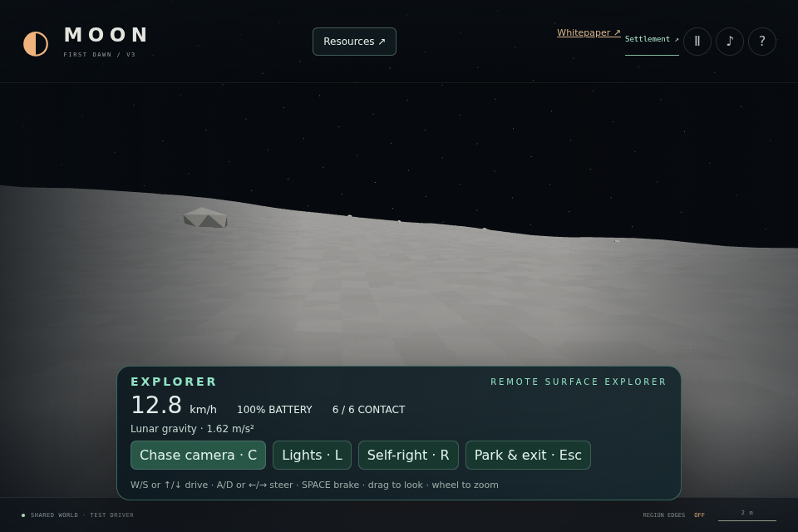Click the EXPLORER panel heading
Image resolution: width=798 pixels, height=532 pixels.
pyautogui.click(x=174, y=382)
